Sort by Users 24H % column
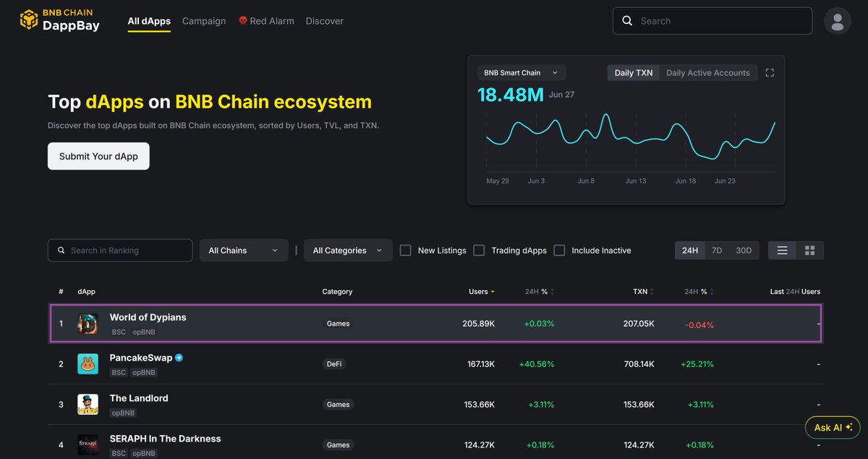The height and width of the screenshot is (459, 868). click(540, 292)
